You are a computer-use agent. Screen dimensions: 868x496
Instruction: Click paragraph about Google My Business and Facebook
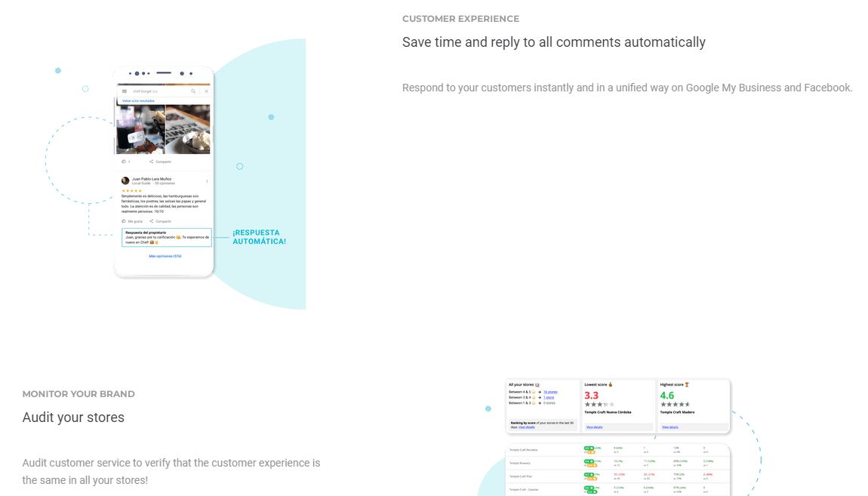(627, 88)
